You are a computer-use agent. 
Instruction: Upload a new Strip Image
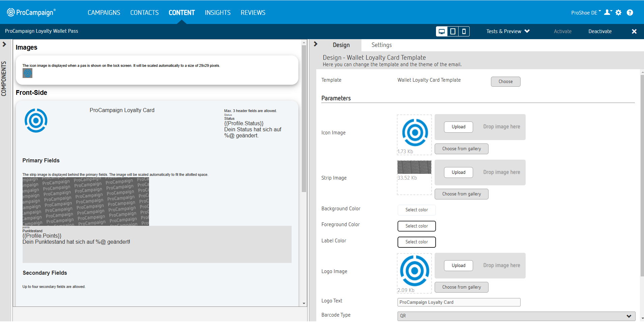458,172
